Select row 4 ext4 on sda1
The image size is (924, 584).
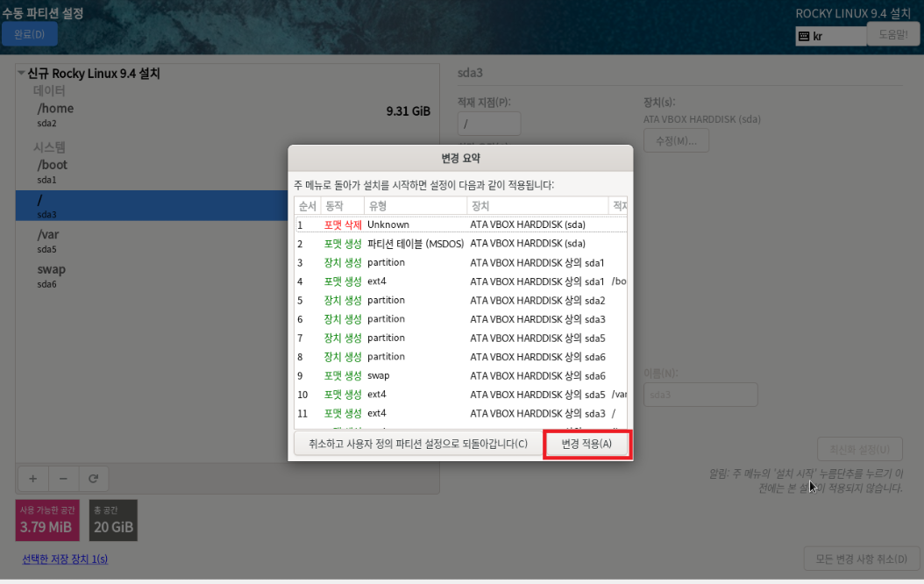click(461, 281)
